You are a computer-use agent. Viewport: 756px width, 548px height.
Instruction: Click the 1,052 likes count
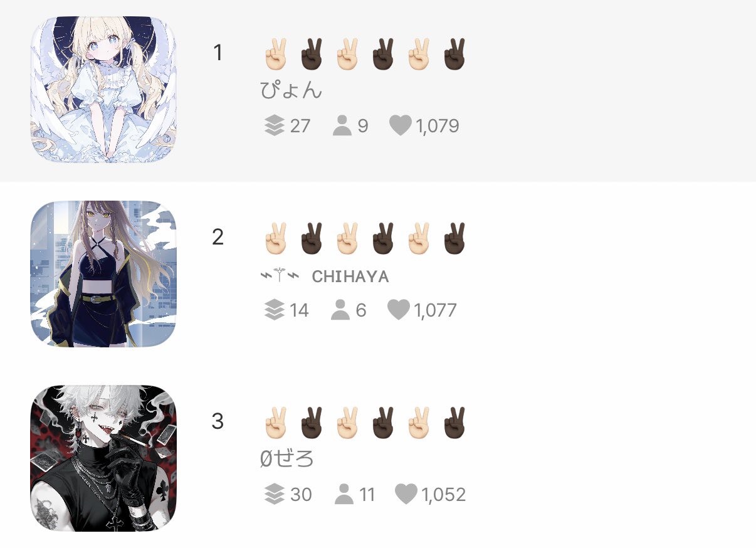(444, 495)
